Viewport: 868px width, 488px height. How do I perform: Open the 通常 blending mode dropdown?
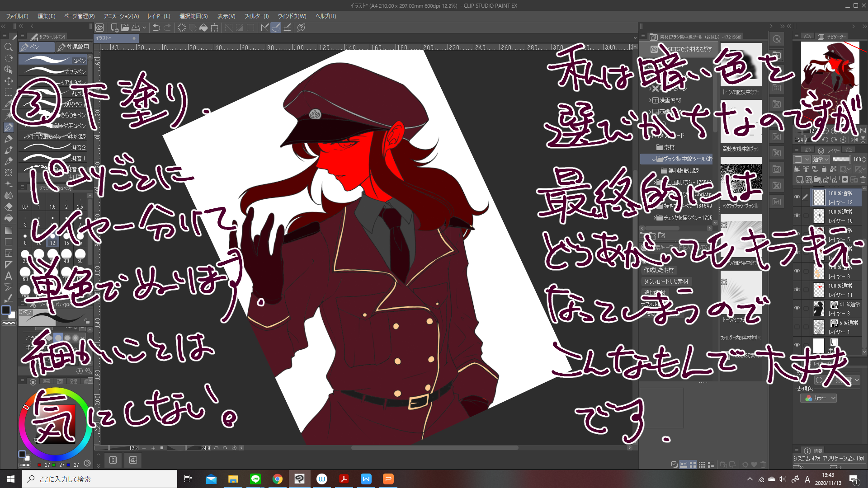pos(821,160)
